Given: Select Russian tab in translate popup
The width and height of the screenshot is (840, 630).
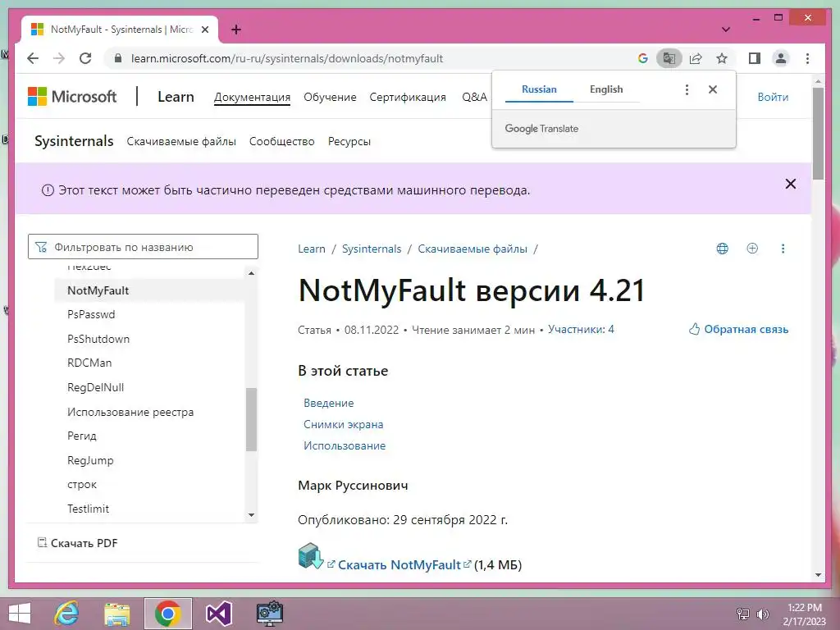Looking at the screenshot, I should (539, 89).
